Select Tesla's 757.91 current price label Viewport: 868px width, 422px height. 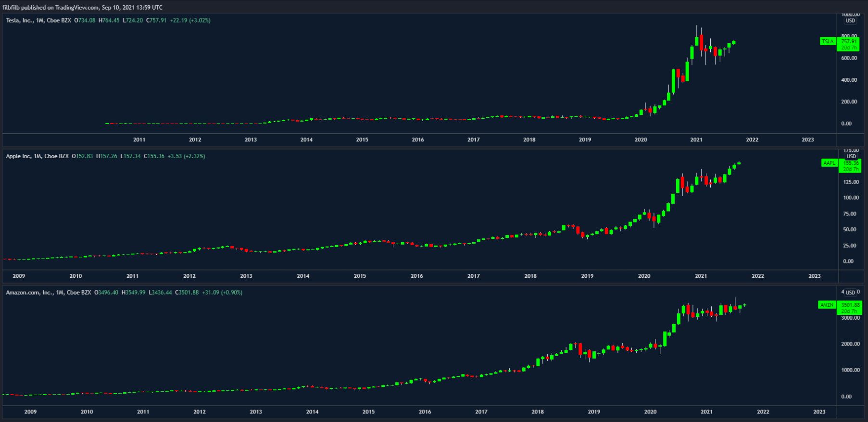click(x=849, y=41)
